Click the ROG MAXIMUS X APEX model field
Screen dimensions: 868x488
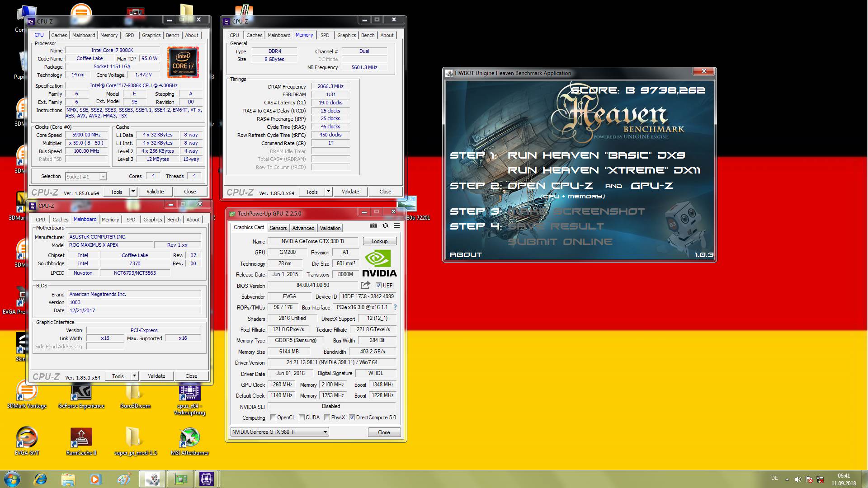coord(110,245)
